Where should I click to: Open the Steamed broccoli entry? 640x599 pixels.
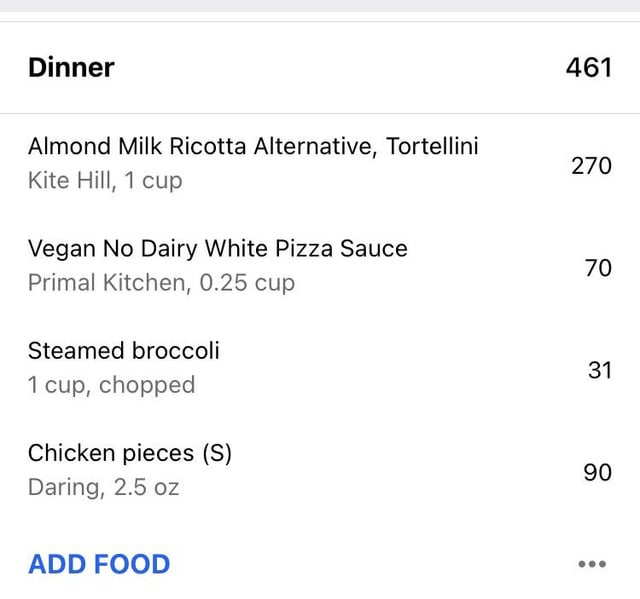[x=123, y=351]
